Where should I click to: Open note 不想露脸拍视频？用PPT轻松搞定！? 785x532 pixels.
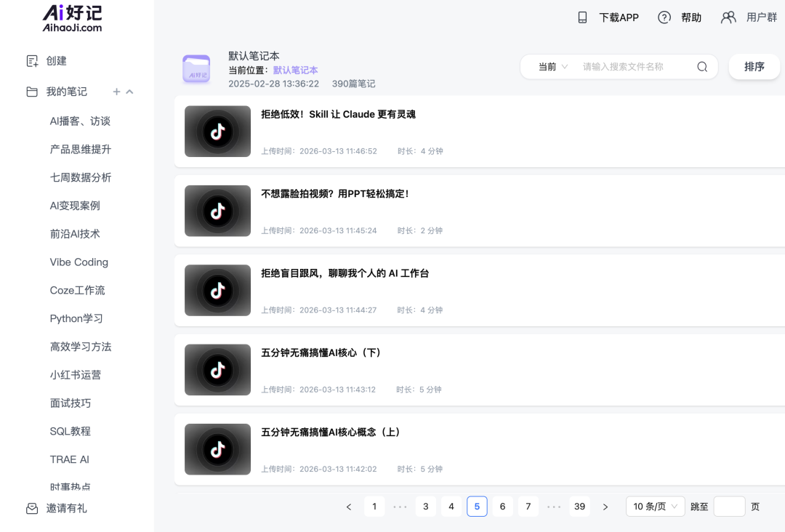335,194
